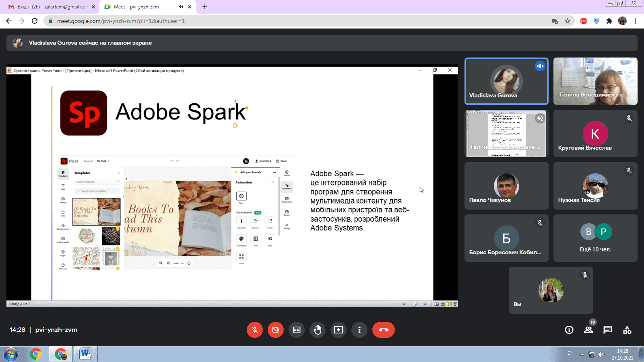
Task: Click Vladislava Gurova banner avatar
Action: [18, 43]
